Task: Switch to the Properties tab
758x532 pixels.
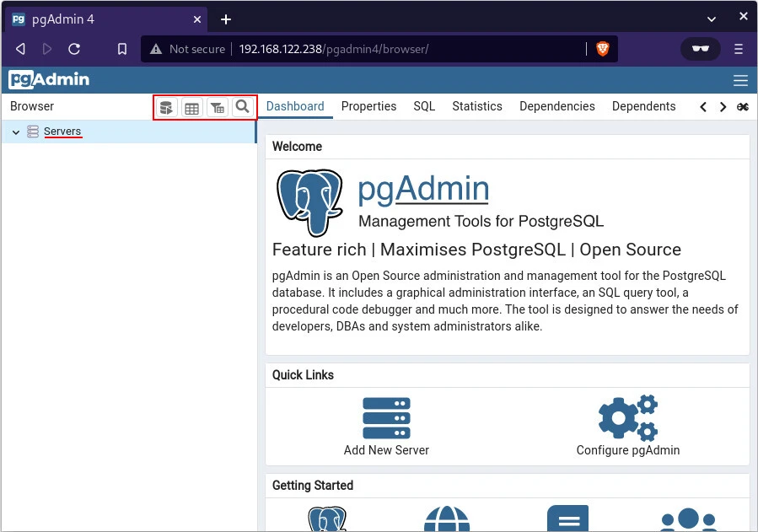Action: [368, 106]
